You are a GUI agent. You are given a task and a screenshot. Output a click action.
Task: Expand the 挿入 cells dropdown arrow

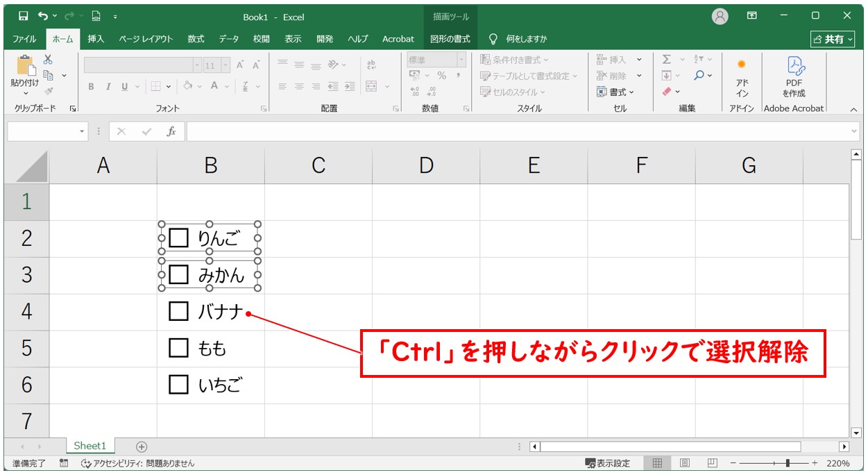pyautogui.click(x=639, y=60)
